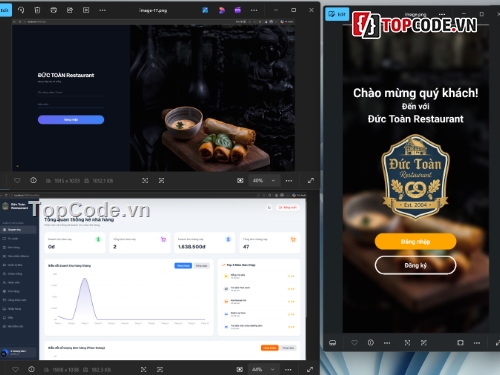This screenshot has height=375, width=500.
Task: Open bottom bar ellipsis in image-17.png window
Action: [289, 180]
